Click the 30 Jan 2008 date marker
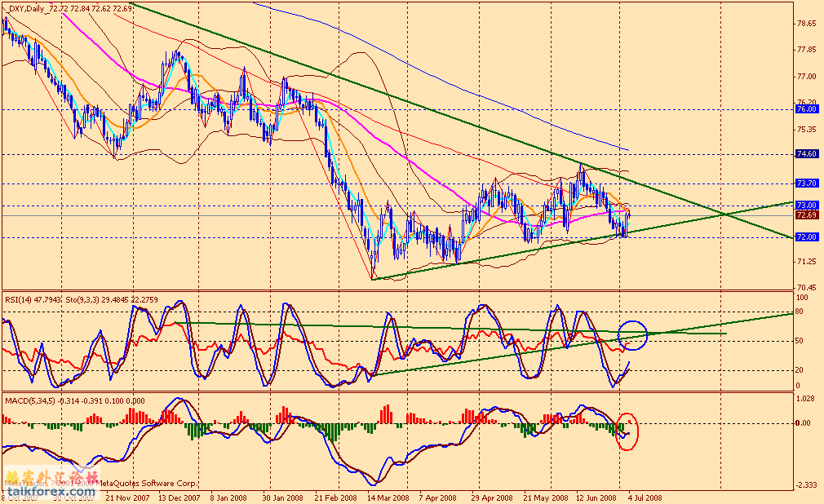Screen dimensions: 824x504 (x=285, y=496)
